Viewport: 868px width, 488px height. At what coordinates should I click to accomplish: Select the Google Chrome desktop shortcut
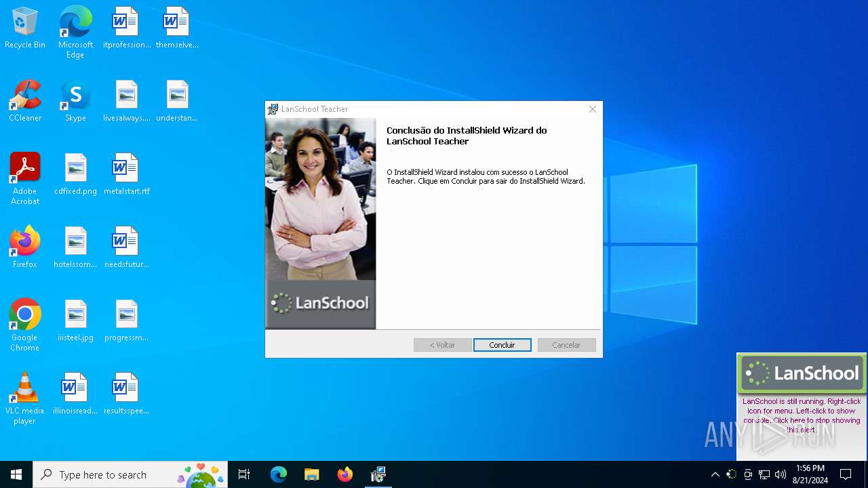25,325
